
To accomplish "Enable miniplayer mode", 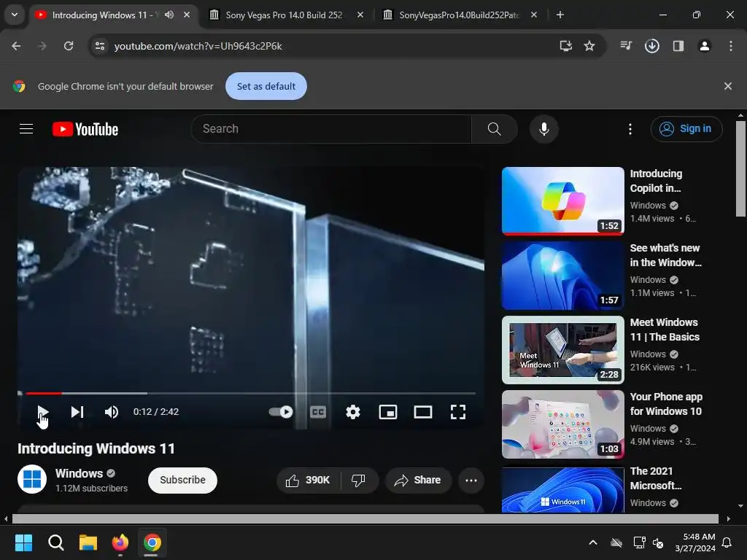I will (388, 412).
